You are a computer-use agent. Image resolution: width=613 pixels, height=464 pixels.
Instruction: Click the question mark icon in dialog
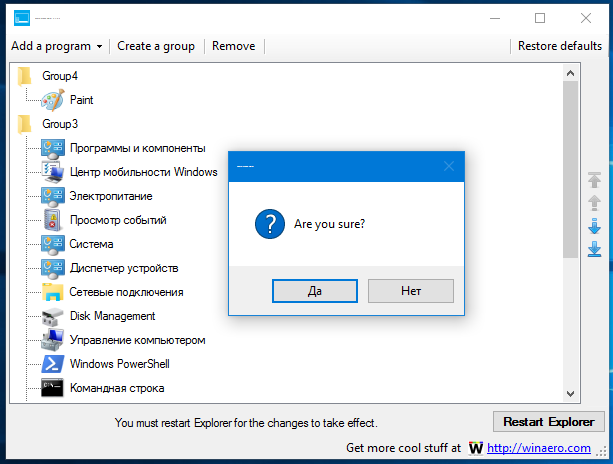(270, 224)
